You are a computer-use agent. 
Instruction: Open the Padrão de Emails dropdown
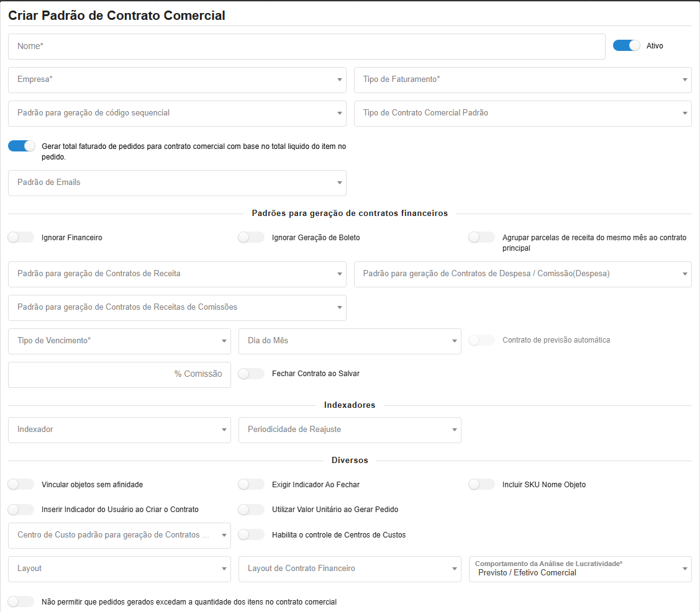click(177, 183)
